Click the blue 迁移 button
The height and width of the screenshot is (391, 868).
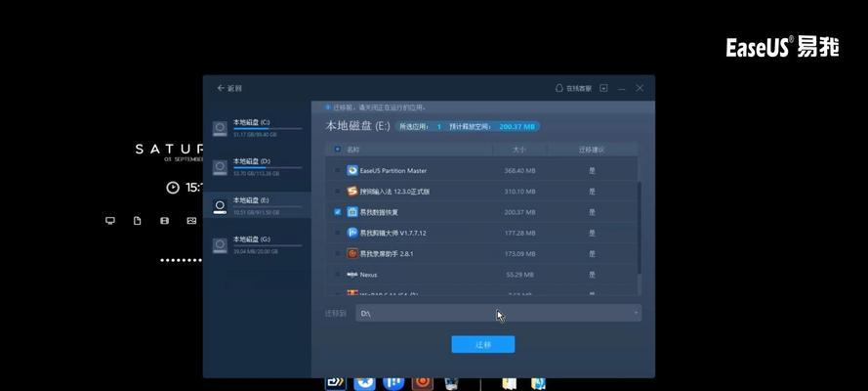coord(482,344)
